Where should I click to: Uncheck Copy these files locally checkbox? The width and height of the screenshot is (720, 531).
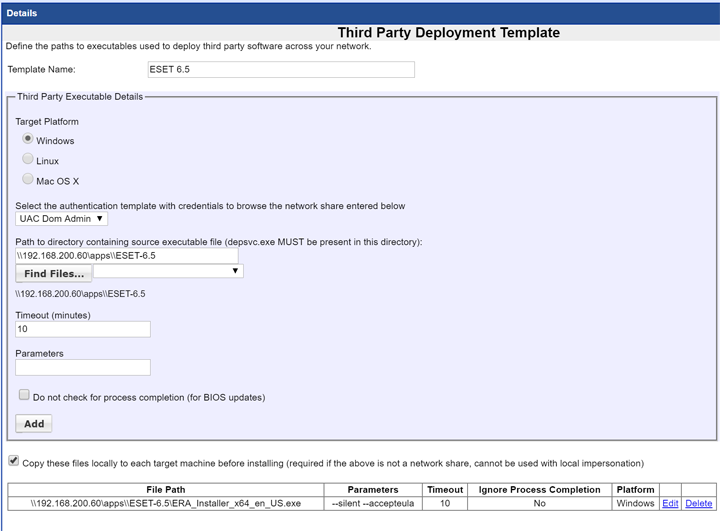tap(12, 462)
